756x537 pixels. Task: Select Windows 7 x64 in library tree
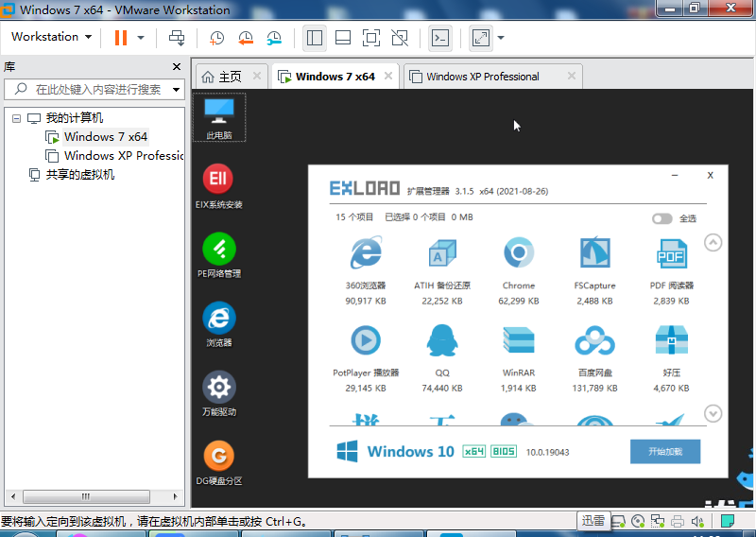pos(105,137)
